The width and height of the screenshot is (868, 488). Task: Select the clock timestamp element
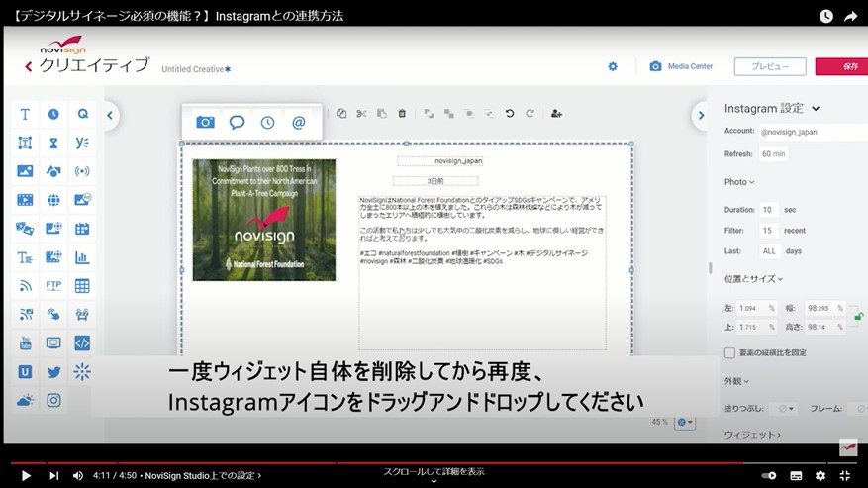[x=267, y=123]
